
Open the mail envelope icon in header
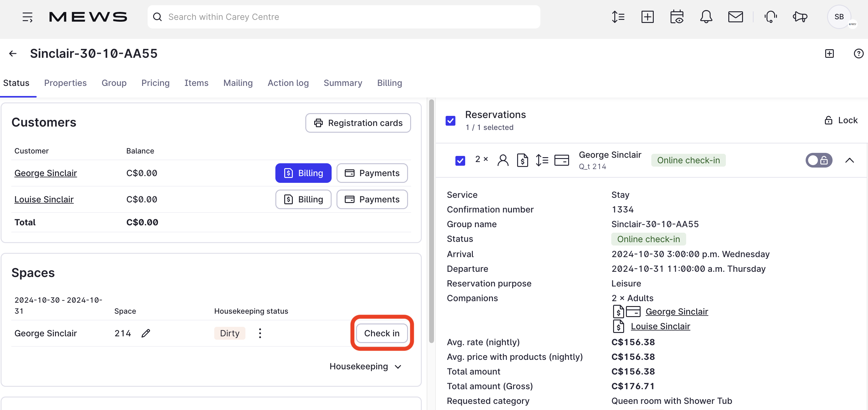(x=735, y=17)
